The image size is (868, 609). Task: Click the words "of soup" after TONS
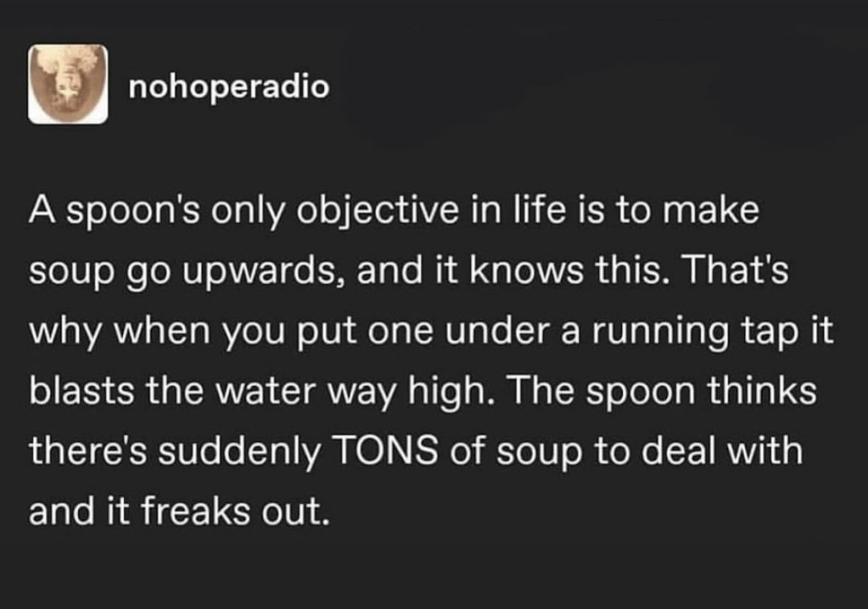point(507,451)
